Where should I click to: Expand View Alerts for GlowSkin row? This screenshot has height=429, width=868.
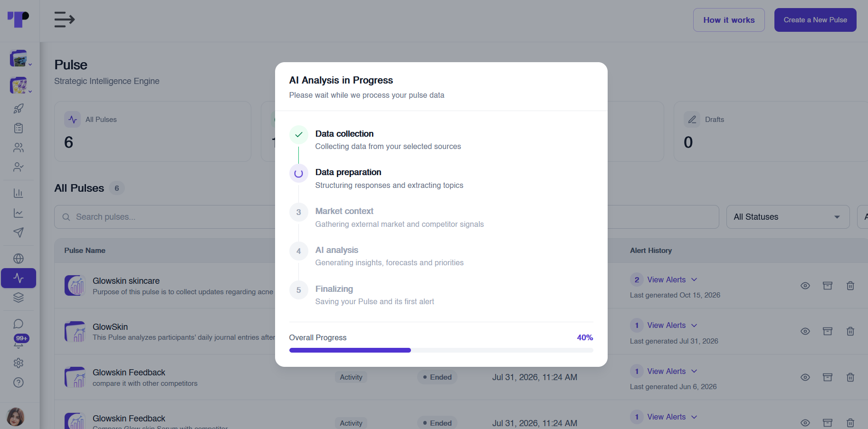672,325
